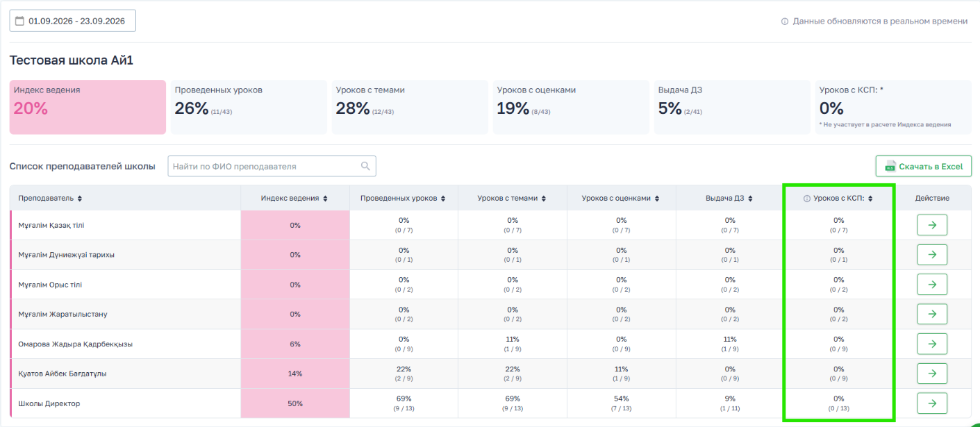Click the 6% index cell for Омарова Жадыра
Image resolution: width=980 pixels, height=427 pixels.
(x=295, y=344)
